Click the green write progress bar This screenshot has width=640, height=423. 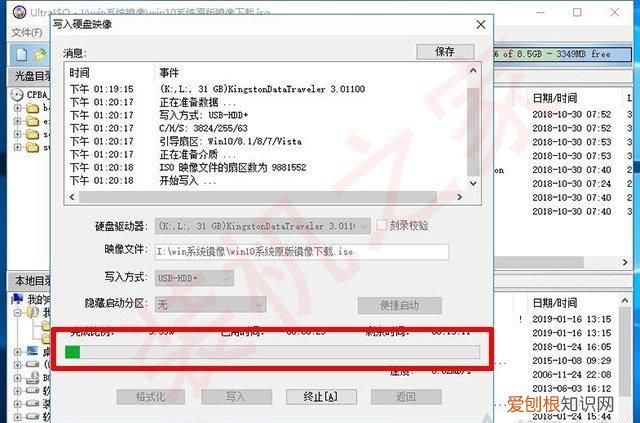(x=272, y=352)
